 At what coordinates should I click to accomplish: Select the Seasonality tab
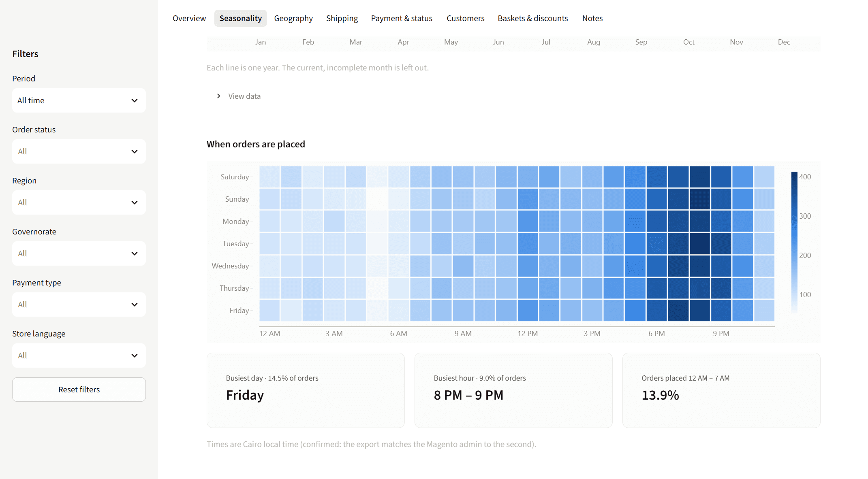[x=241, y=18]
